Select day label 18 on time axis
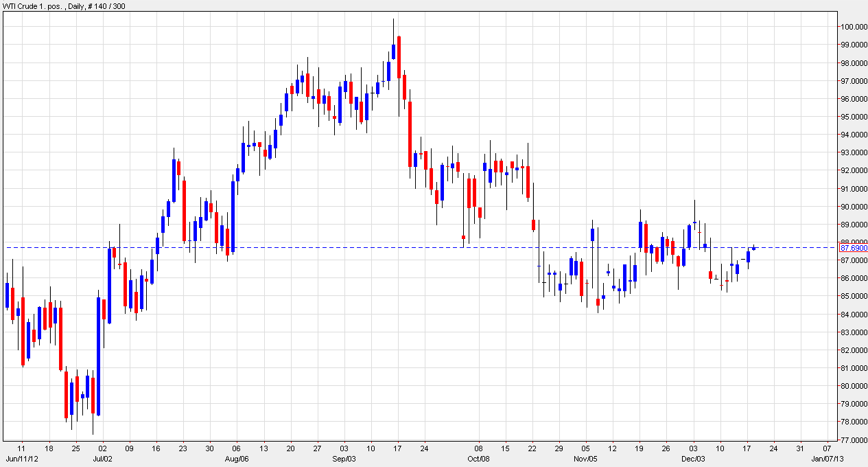 [49, 448]
